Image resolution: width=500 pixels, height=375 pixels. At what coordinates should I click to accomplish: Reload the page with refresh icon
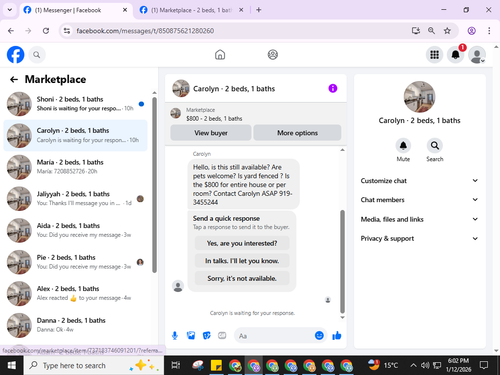(46, 31)
